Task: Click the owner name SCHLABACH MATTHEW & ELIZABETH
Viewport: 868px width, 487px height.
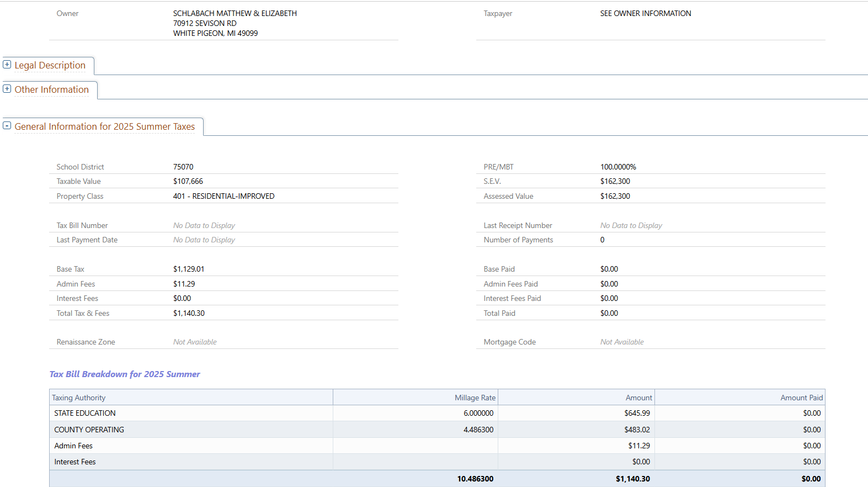Action: coord(235,13)
